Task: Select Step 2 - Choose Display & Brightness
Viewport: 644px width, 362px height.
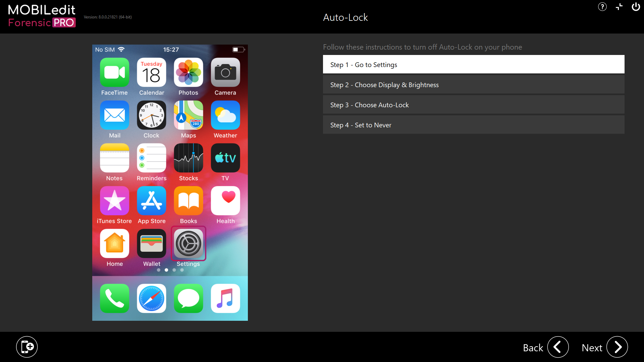Action: 473,84
